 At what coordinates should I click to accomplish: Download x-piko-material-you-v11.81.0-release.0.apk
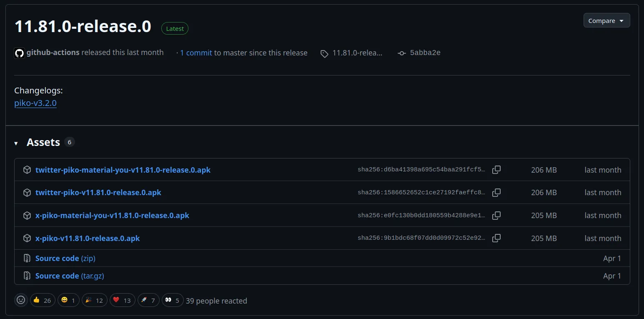pyautogui.click(x=112, y=215)
